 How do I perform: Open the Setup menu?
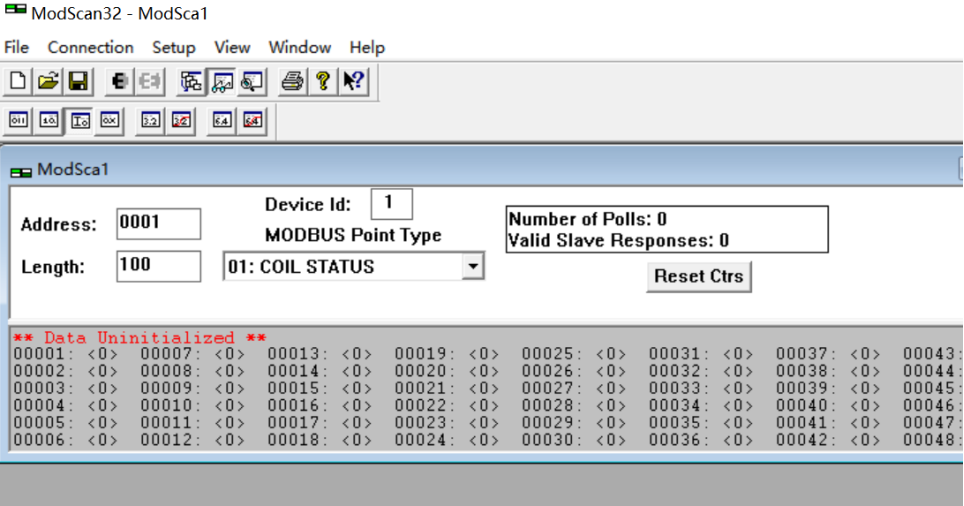click(x=173, y=47)
